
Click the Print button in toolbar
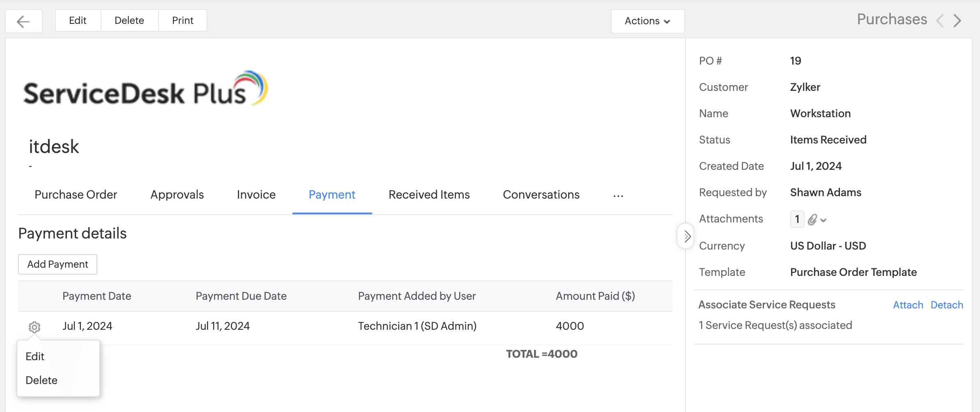click(182, 21)
